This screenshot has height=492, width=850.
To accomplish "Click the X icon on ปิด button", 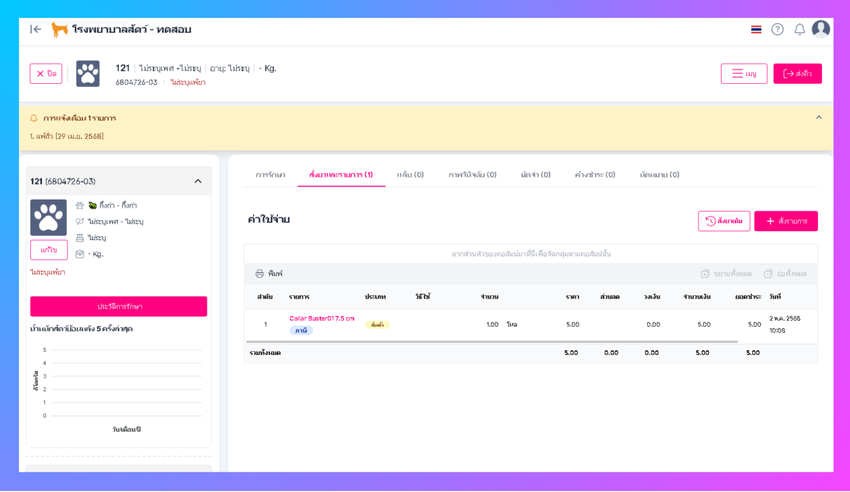I will [x=40, y=74].
